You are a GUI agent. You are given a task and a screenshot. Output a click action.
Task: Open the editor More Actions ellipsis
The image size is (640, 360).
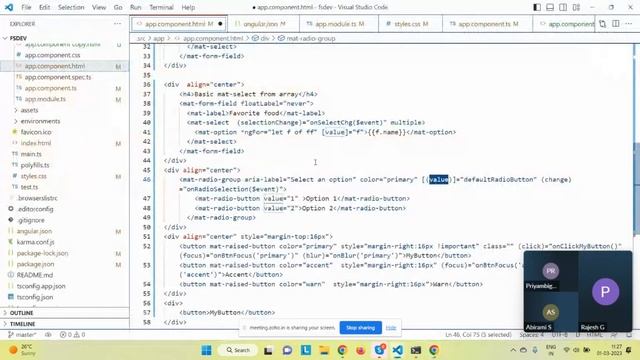(629, 24)
